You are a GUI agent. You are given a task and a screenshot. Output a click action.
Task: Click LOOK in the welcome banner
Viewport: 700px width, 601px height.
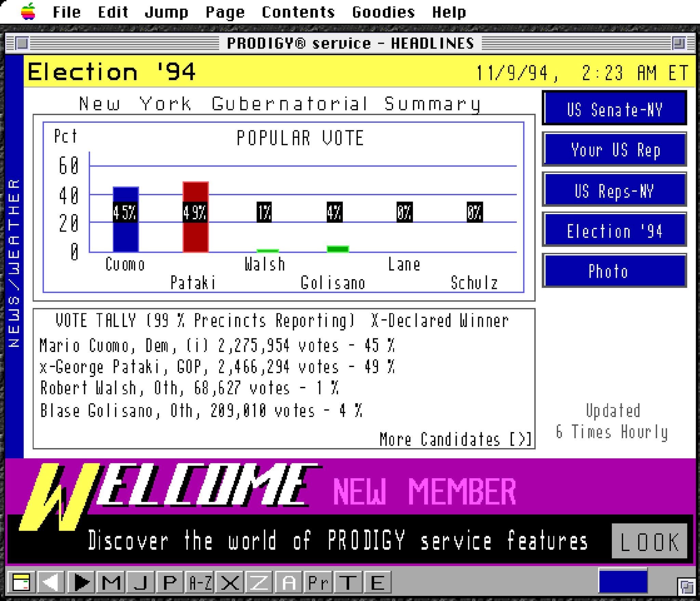[x=649, y=541]
